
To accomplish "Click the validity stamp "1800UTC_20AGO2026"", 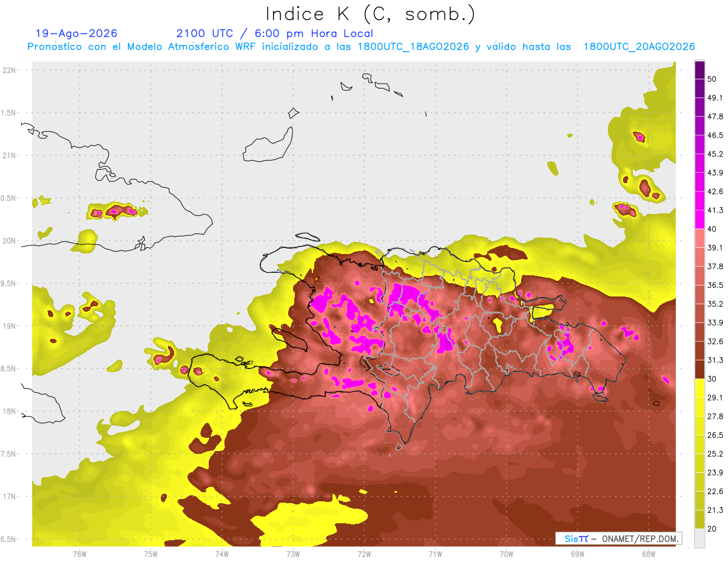I will point(639,47).
